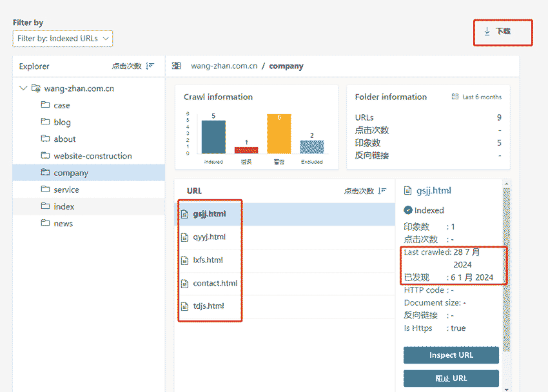The width and height of the screenshot is (548, 392).
Task: Click the 点击次数 URL column header
Action: (359, 191)
